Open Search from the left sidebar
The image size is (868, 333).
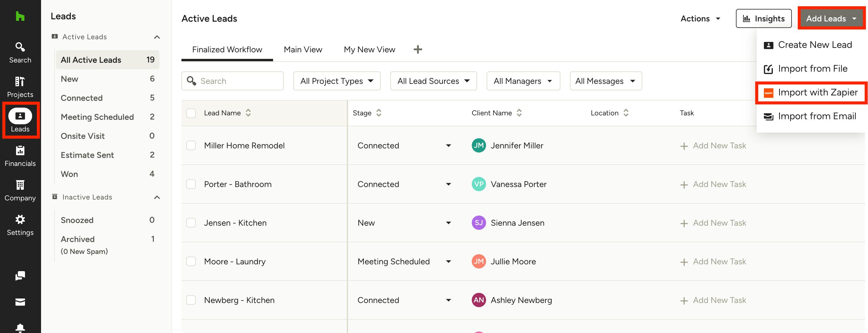tap(20, 52)
